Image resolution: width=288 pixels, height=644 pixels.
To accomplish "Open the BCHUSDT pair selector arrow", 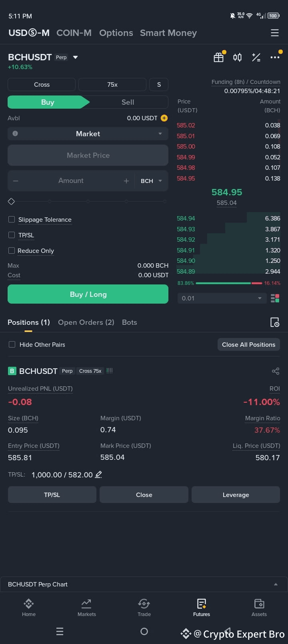I will tap(75, 58).
